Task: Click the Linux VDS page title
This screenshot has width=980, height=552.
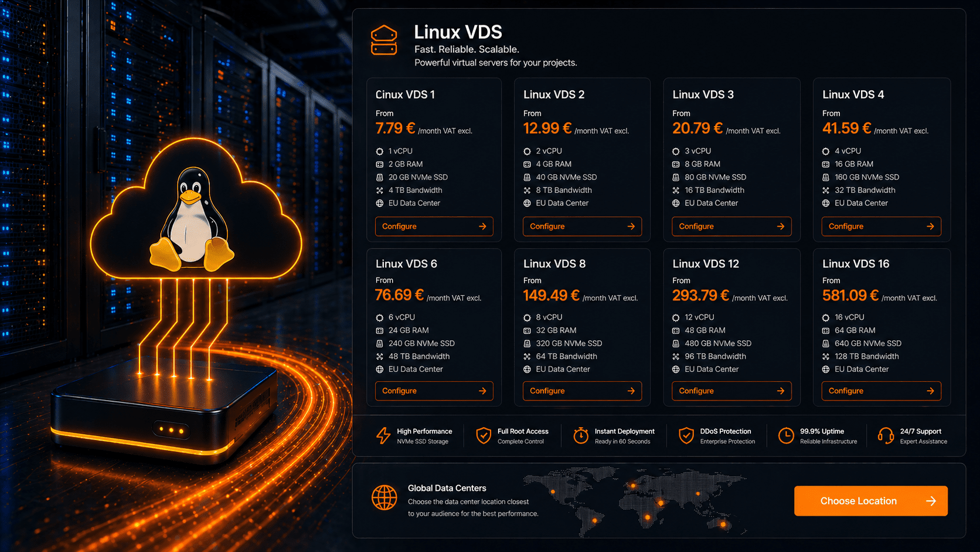Action: pyautogui.click(x=458, y=32)
